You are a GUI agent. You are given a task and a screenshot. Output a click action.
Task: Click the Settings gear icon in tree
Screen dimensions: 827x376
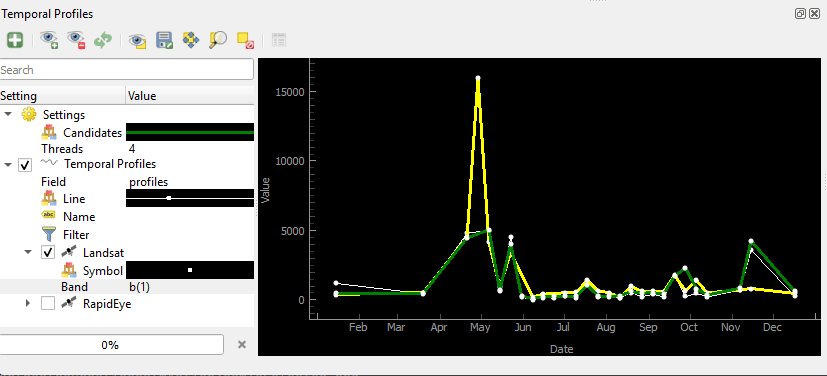[28, 114]
